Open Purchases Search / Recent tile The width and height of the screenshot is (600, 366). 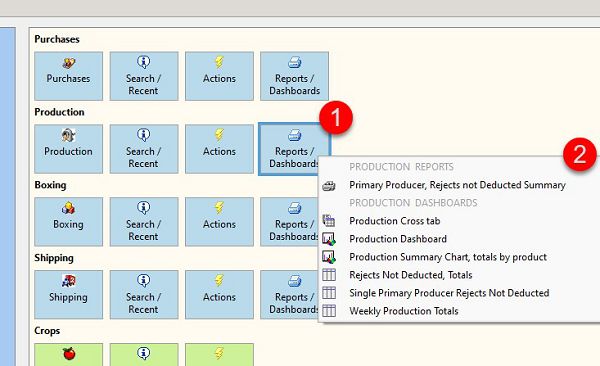point(144,76)
